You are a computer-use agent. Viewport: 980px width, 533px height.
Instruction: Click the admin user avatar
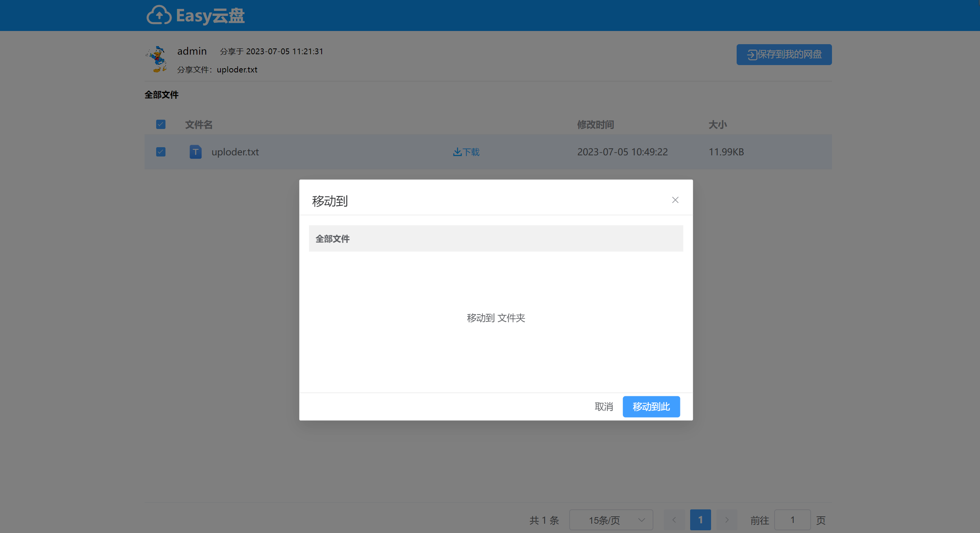click(158, 59)
